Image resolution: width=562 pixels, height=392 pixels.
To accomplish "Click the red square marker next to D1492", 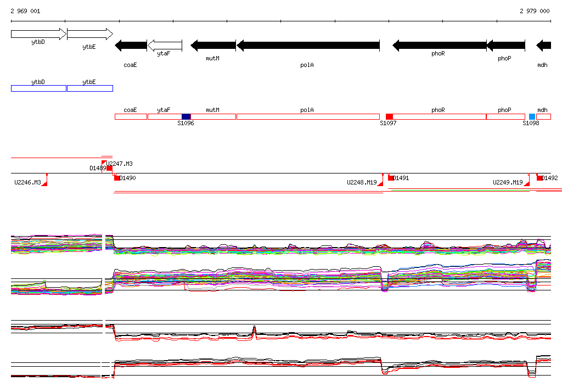I will click(539, 178).
